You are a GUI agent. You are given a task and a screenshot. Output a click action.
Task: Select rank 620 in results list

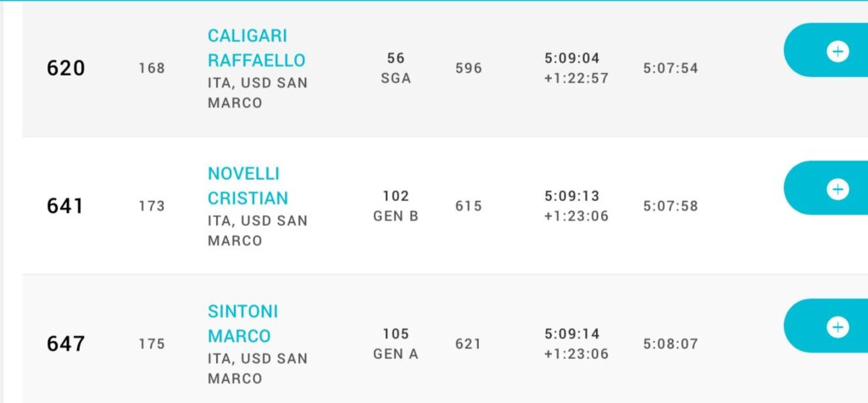[x=66, y=68]
